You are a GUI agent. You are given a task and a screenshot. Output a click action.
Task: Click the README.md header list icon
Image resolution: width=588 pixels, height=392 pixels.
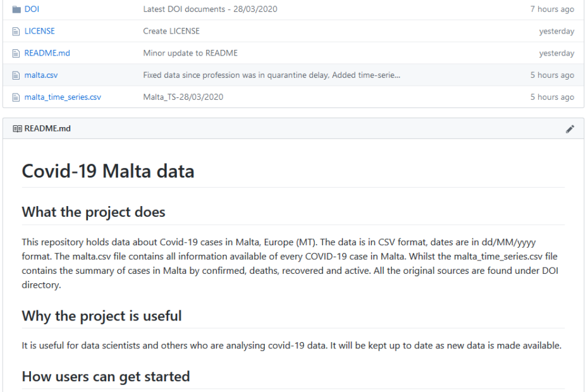tap(17, 129)
